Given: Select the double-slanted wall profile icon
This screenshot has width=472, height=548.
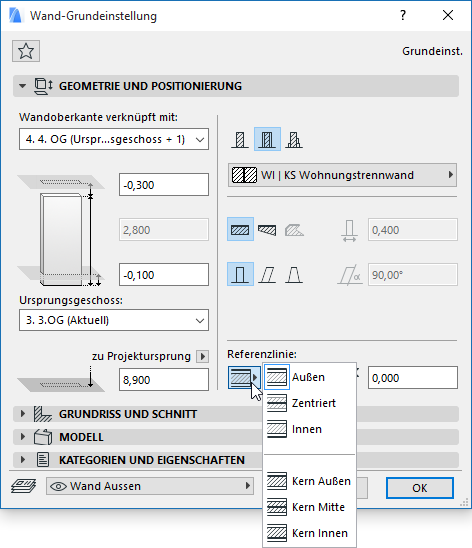Looking at the screenshot, I should pos(294,274).
